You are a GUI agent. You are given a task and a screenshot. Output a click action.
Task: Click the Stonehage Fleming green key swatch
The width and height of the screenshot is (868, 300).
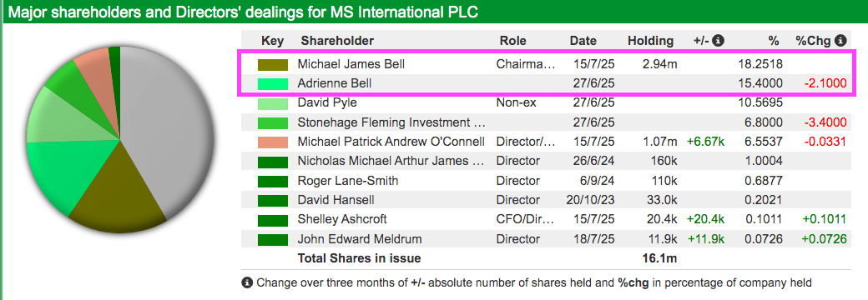(x=273, y=122)
